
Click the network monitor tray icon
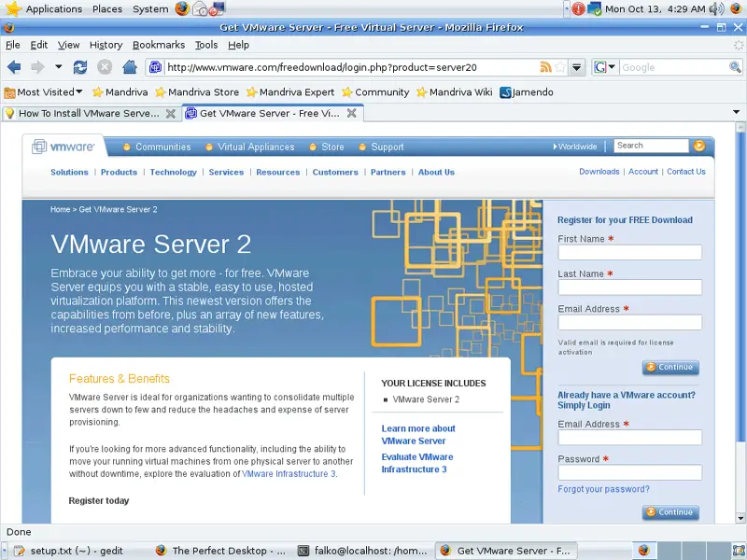[594, 8]
